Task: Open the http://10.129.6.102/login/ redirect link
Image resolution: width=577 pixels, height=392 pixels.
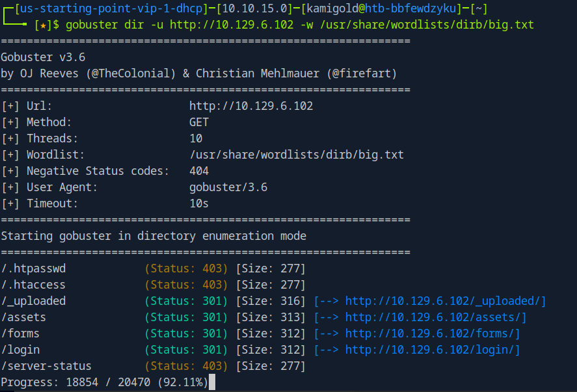Action: (432, 350)
